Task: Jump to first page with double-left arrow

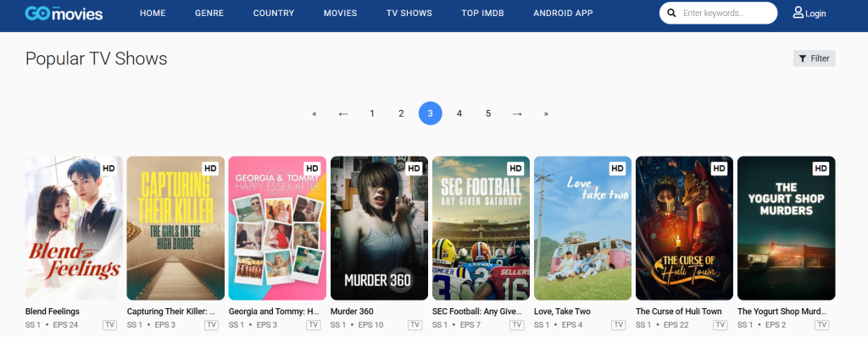Action: click(314, 113)
